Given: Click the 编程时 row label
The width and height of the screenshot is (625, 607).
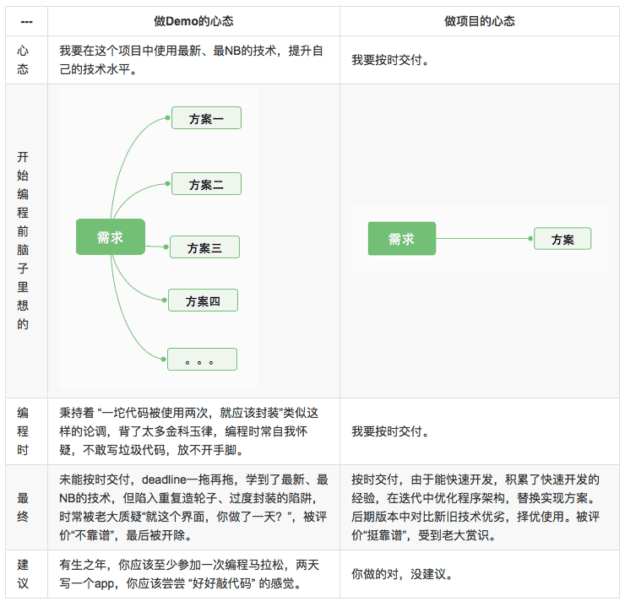Looking at the screenshot, I should click(24, 432).
